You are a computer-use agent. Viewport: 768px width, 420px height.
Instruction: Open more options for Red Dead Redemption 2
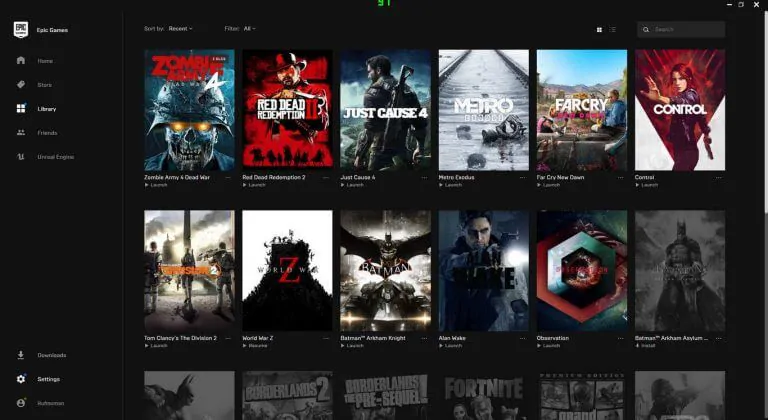[326, 177]
